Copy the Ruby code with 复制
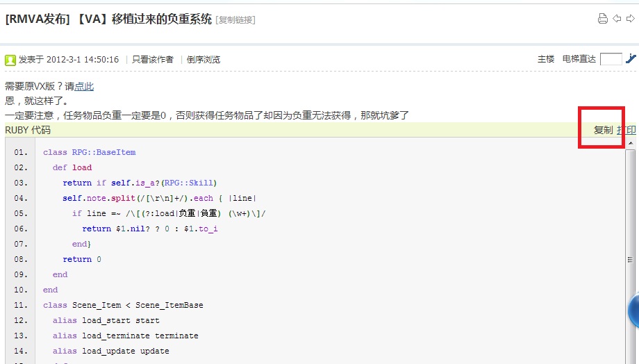639x364 pixels. 603,130
